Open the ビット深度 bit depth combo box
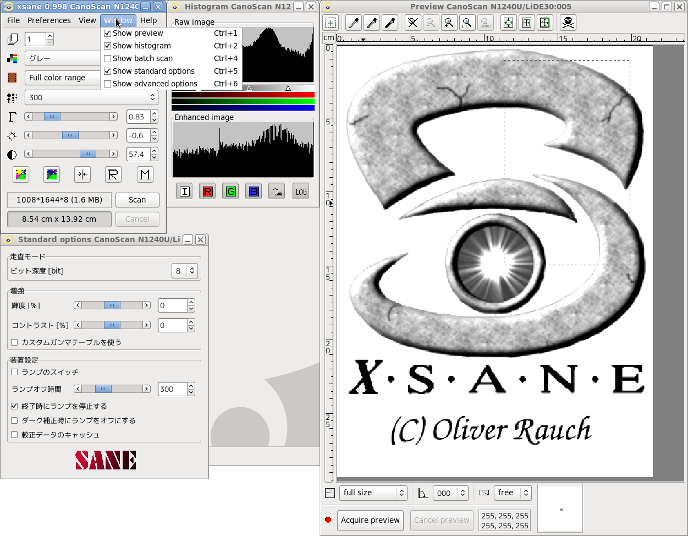Screen dimensions: 688x536 coord(184,271)
